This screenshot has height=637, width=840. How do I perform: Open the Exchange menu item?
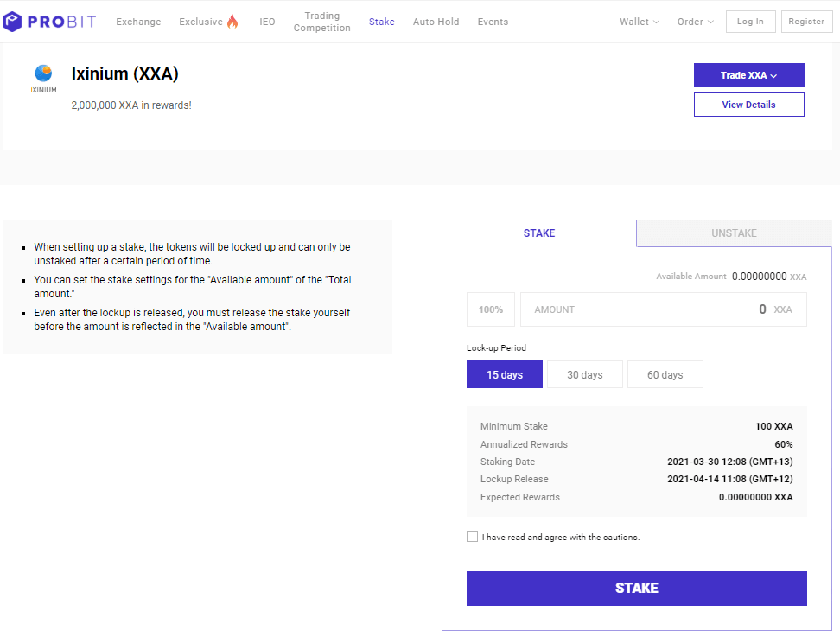138,22
